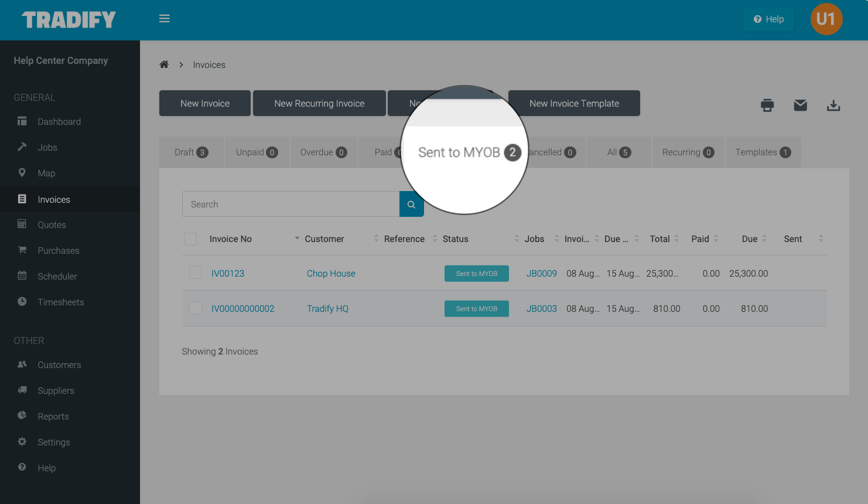Open Timesheets in the sidebar

point(61,302)
